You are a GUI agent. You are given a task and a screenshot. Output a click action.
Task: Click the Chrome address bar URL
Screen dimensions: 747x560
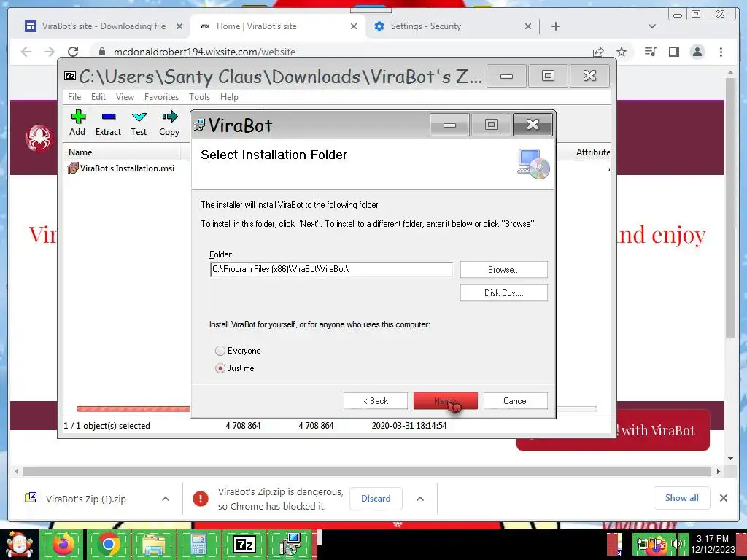click(204, 52)
